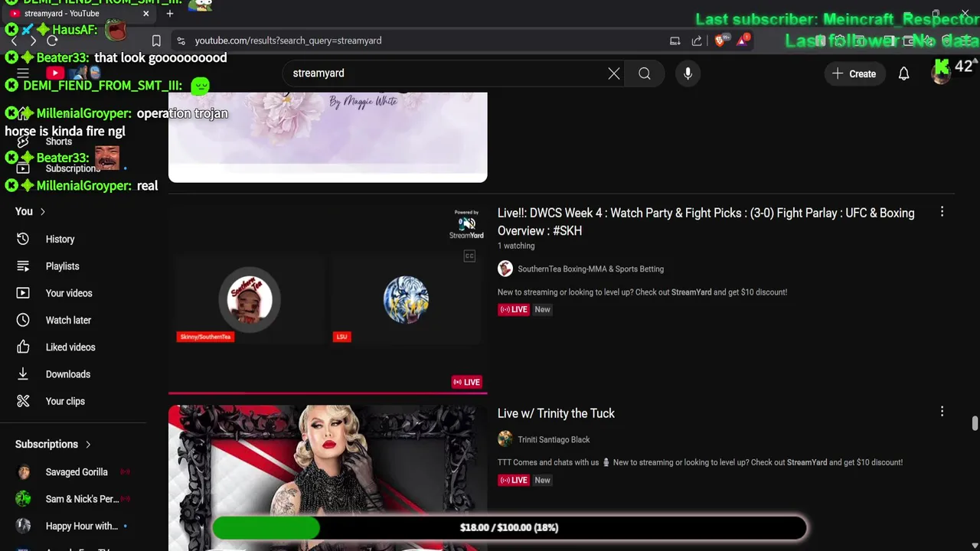
Task: Click SouthernTea channel avatar icon
Action: coord(505,269)
